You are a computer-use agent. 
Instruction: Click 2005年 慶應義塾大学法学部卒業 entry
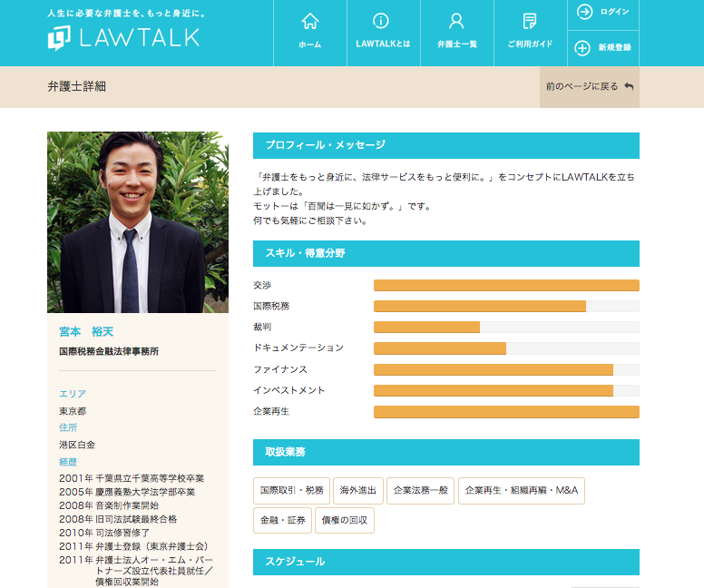click(x=127, y=492)
